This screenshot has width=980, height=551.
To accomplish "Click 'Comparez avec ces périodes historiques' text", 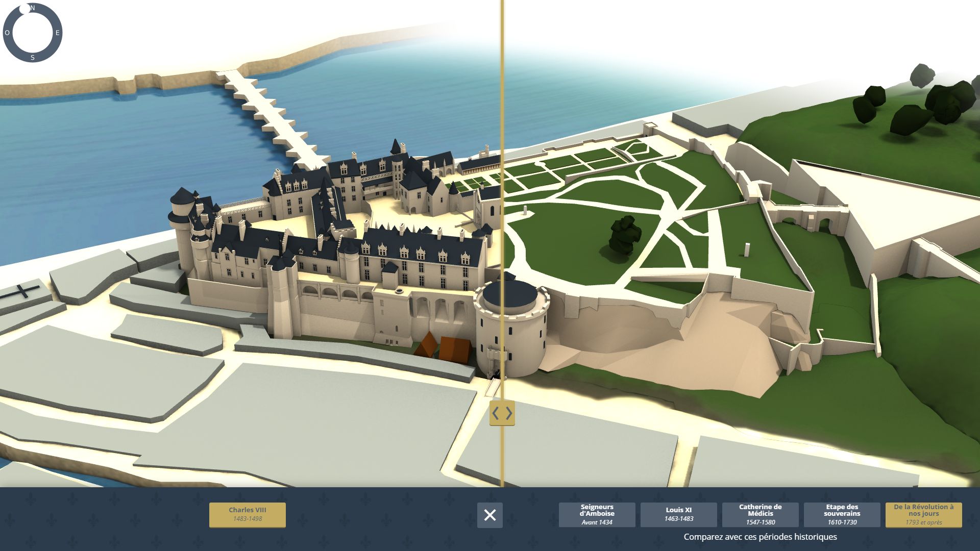I will pyautogui.click(x=760, y=537).
